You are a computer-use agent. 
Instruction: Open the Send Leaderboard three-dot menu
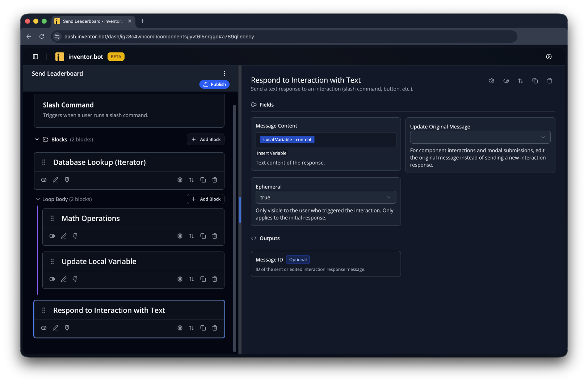224,73
